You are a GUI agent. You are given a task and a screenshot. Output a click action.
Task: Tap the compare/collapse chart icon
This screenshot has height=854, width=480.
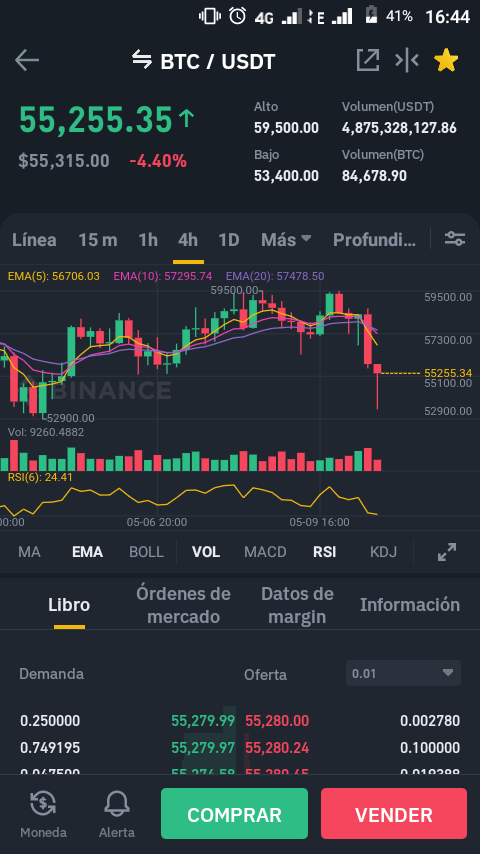click(407, 60)
